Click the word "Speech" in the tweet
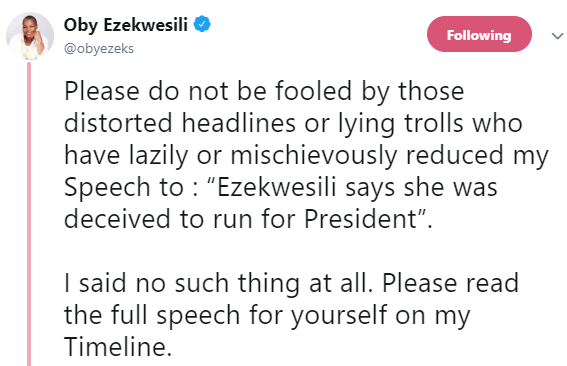Screen dimensions: 567x366 tap(107, 188)
